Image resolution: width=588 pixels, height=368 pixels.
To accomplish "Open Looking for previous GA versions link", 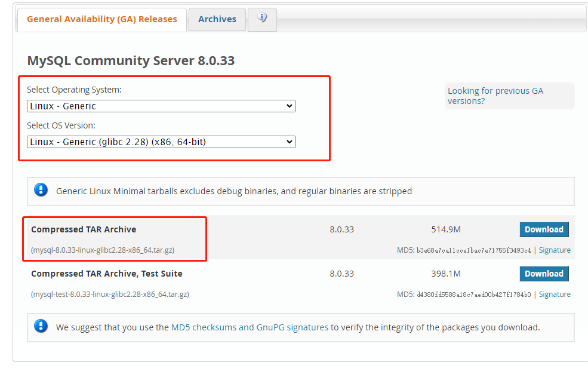I will tap(495, 96).
